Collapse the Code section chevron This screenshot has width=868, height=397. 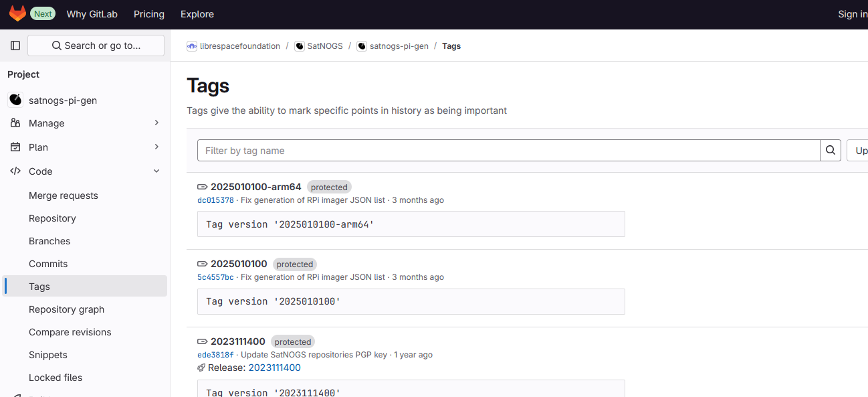[156, 171]
